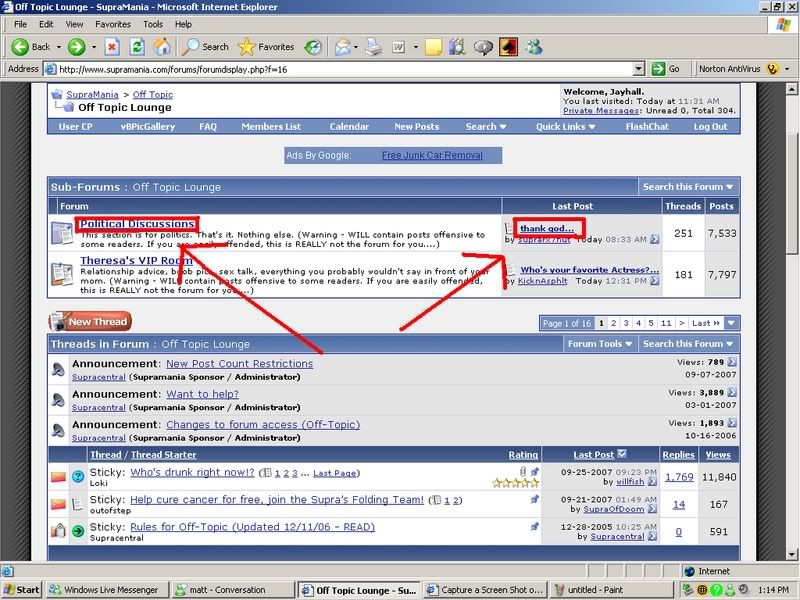
Task: Open Free Junk Car Removal ad link
Action: coord(432,155)
